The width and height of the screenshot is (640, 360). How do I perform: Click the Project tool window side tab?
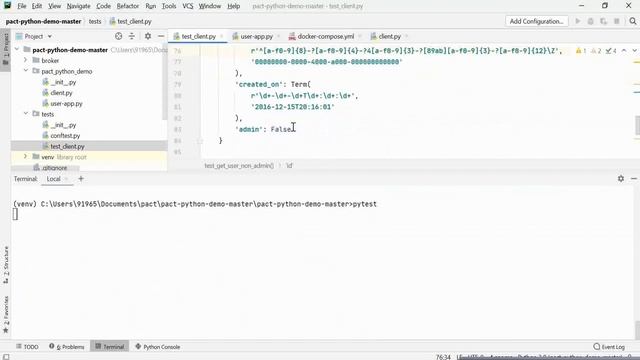[x=6, y=49]
